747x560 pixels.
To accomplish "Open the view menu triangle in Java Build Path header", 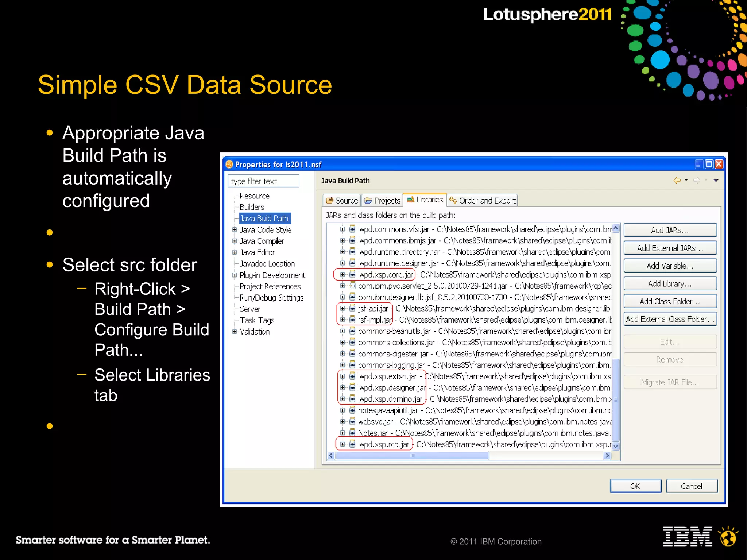I will (x=716, y=181).
